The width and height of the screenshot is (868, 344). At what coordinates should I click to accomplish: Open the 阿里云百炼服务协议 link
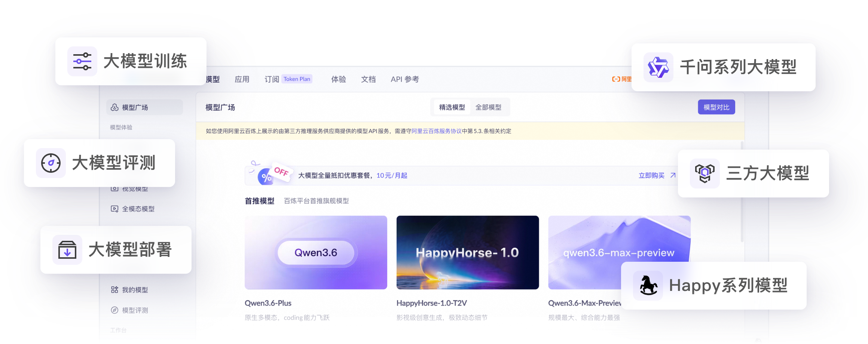point(437,131)
